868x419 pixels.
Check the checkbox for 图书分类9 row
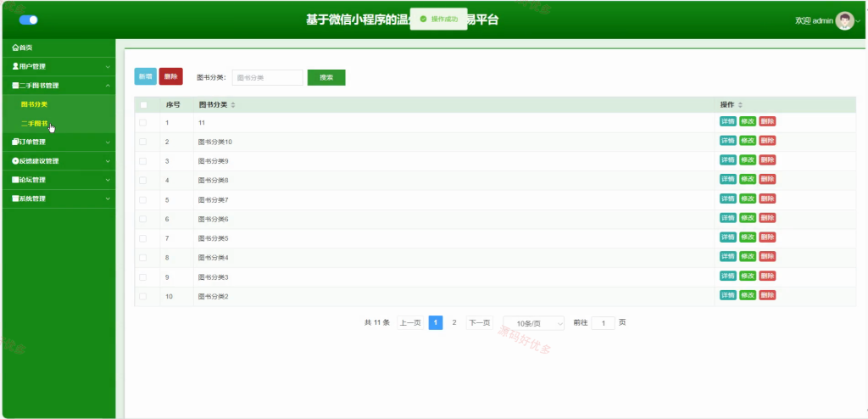(x=142, y=161)
